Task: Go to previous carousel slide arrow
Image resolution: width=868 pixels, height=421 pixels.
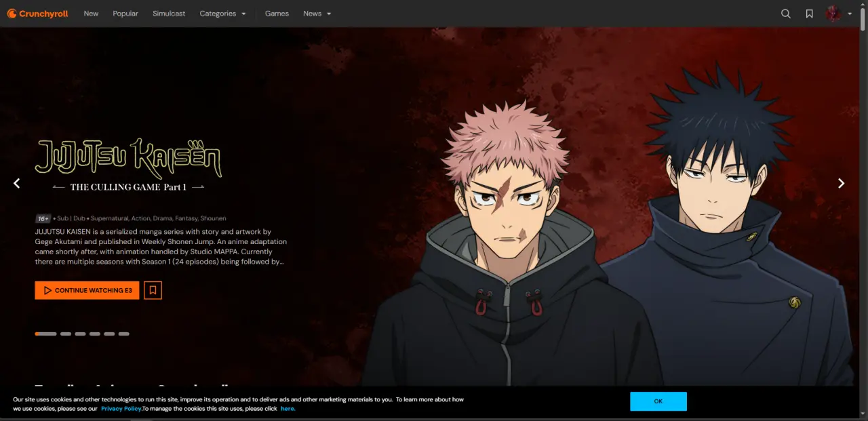Action: [17, 183]
